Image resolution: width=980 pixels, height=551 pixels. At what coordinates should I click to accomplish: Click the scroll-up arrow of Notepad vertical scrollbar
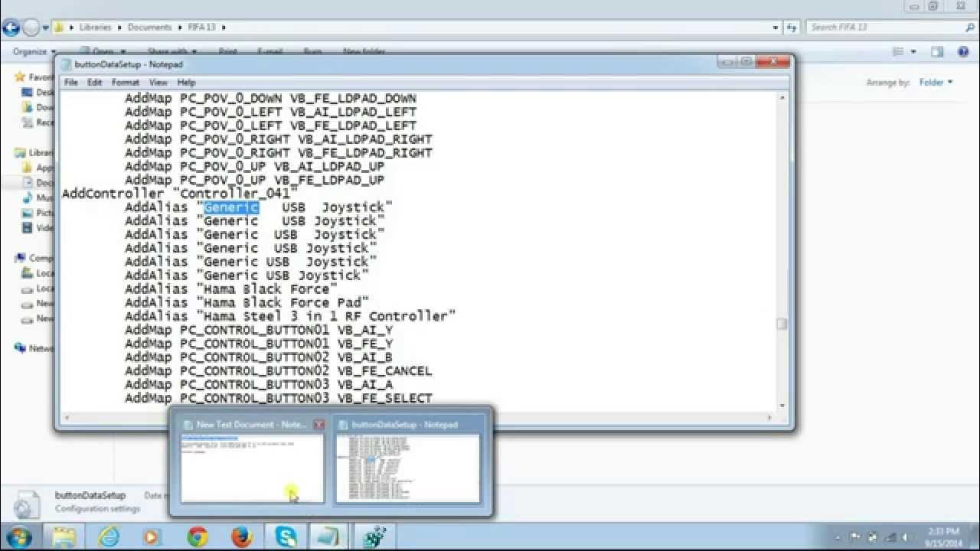[x=782, y=99]
